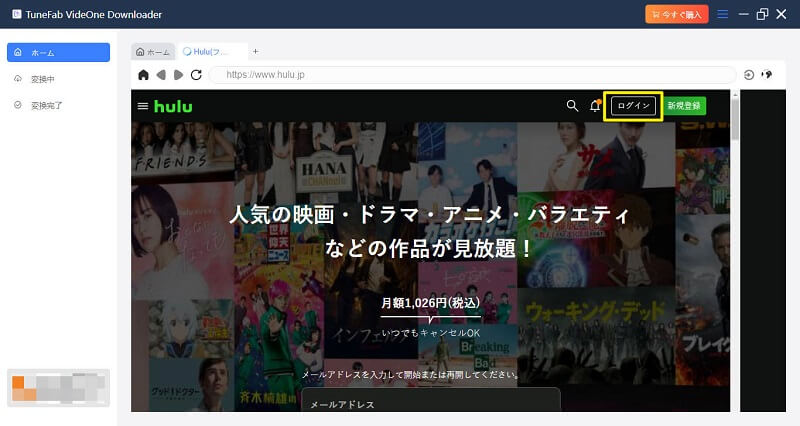Click the browser home icon
This screenshot has height=426, width=800.
143,75
